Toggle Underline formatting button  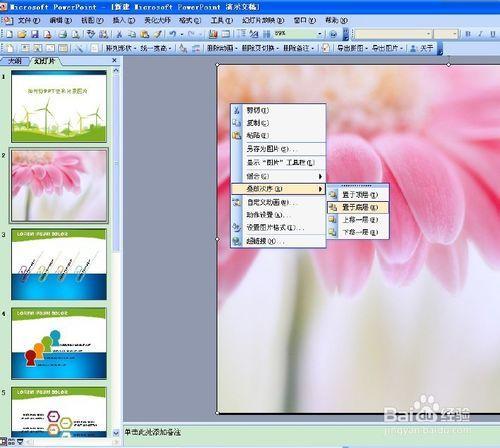[493, 34]
